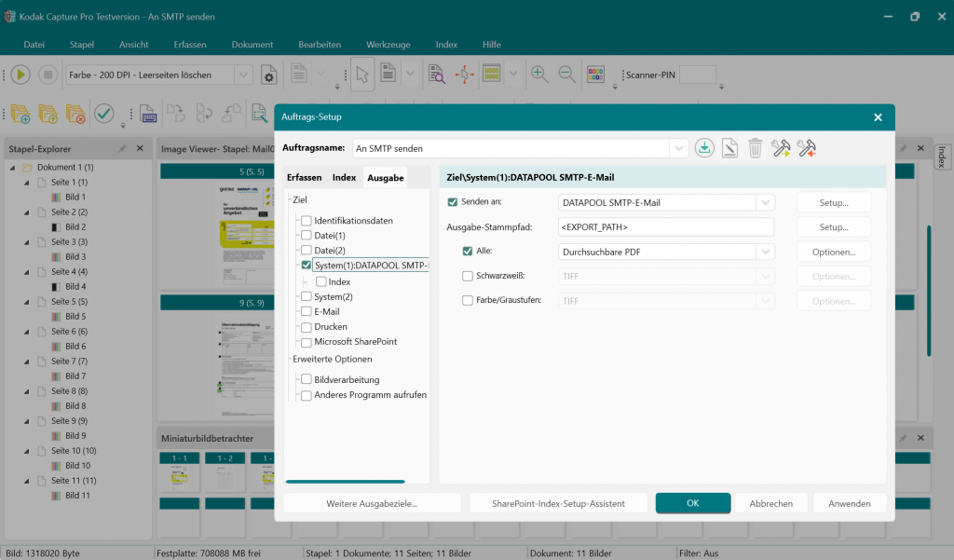Close the Miniaturbildbetrachter panel
Screen dimensions: 954x560
(x=920, y=438)
